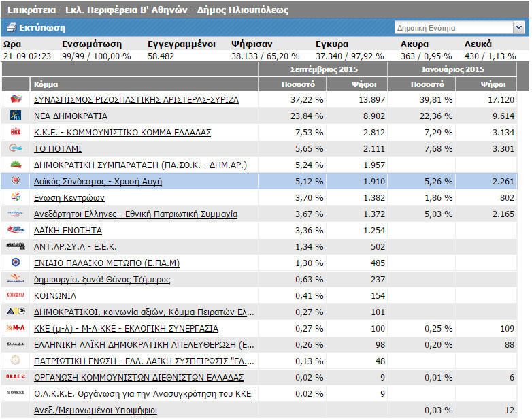Click the Επικράτεια breadcrumb link
The image size is (532, 420).
click(x=30, y=10)
